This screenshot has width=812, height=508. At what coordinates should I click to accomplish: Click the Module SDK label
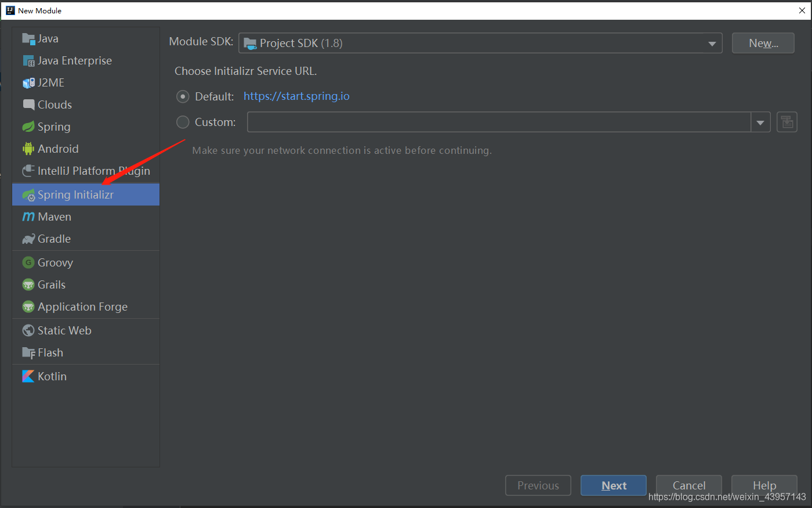tap(201, 42)
